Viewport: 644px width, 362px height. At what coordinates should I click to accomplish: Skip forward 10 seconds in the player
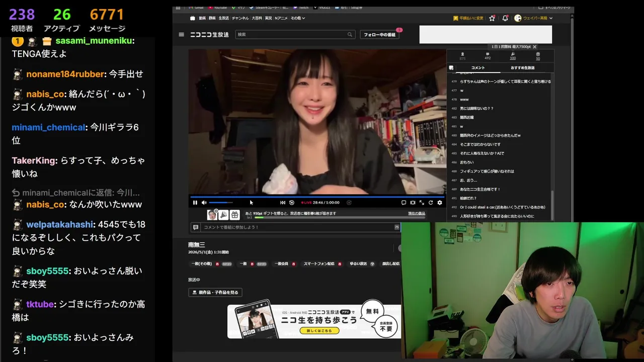point(349,203)
